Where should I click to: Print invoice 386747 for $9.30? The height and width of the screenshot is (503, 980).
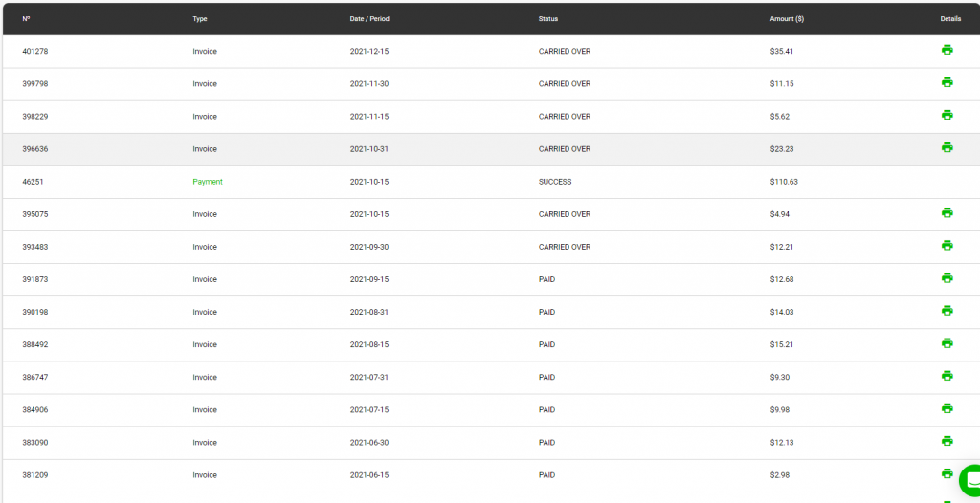point(947,376)
